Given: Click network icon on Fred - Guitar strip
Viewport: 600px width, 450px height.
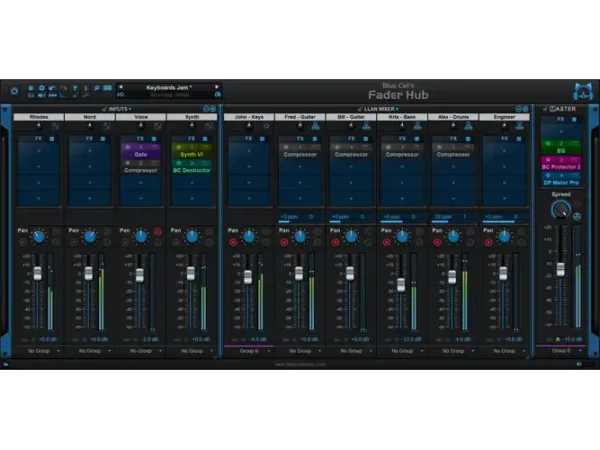Looking at the screenshot, I should coord(315,126).
